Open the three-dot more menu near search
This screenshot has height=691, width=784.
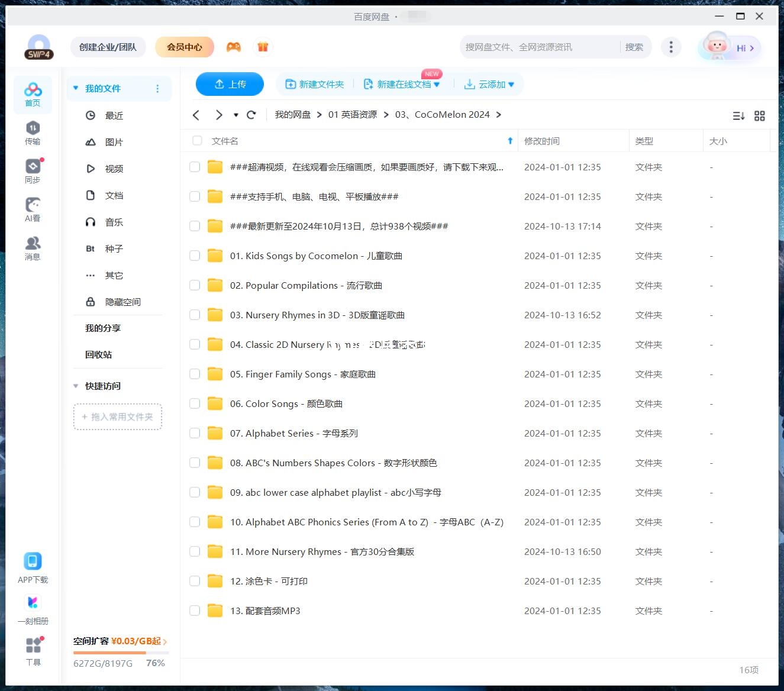pyautogui.click(x=671, y=47)
